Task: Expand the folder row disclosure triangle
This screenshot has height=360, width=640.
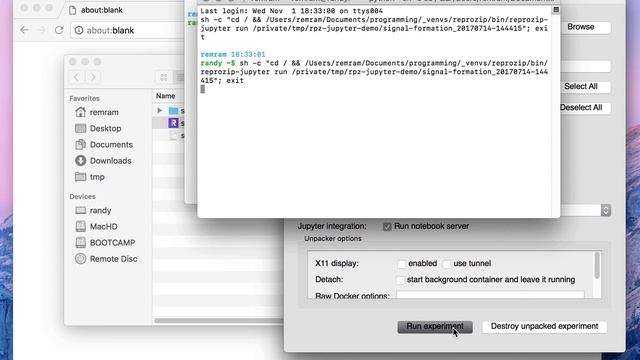Action: coord(160,111)
